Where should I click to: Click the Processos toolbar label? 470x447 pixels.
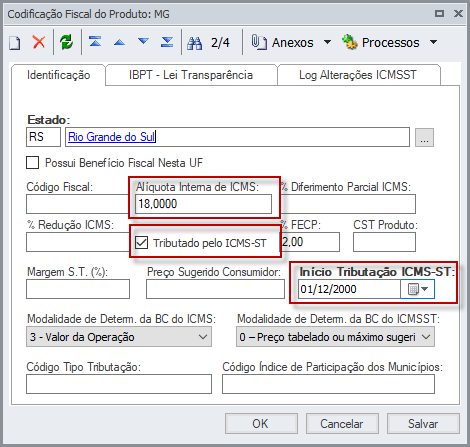click(390, 43)
